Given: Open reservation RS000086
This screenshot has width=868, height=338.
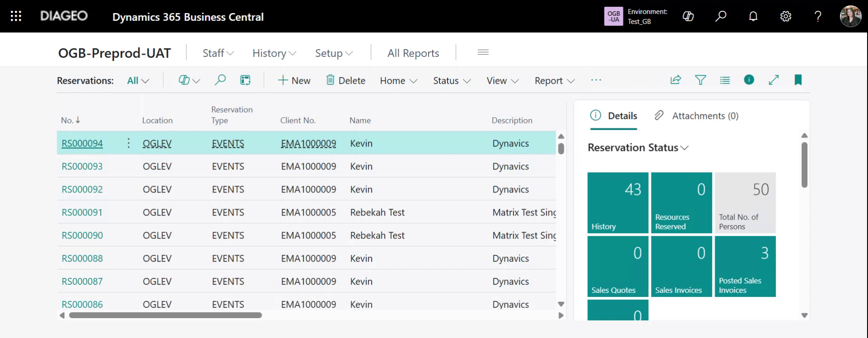Looking at the screenshot, I should (x=82, y=305).
